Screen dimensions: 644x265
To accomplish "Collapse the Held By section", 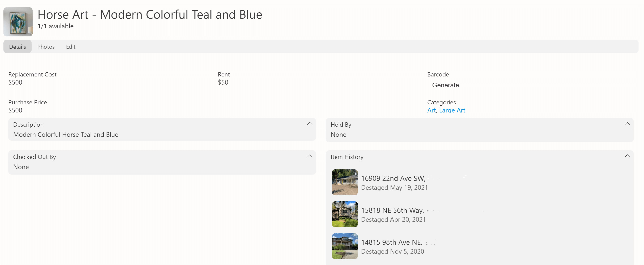I will [627, 124].
